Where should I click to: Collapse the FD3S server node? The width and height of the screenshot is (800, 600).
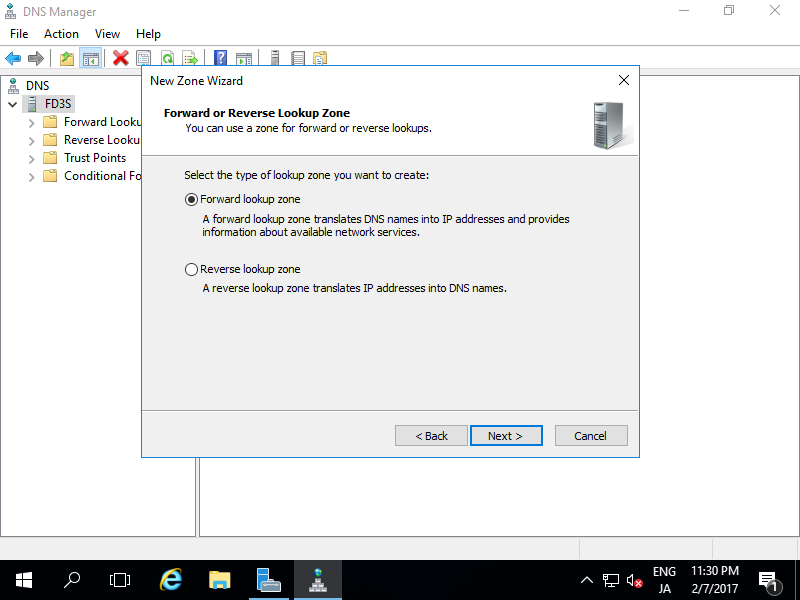coord(13,103)
